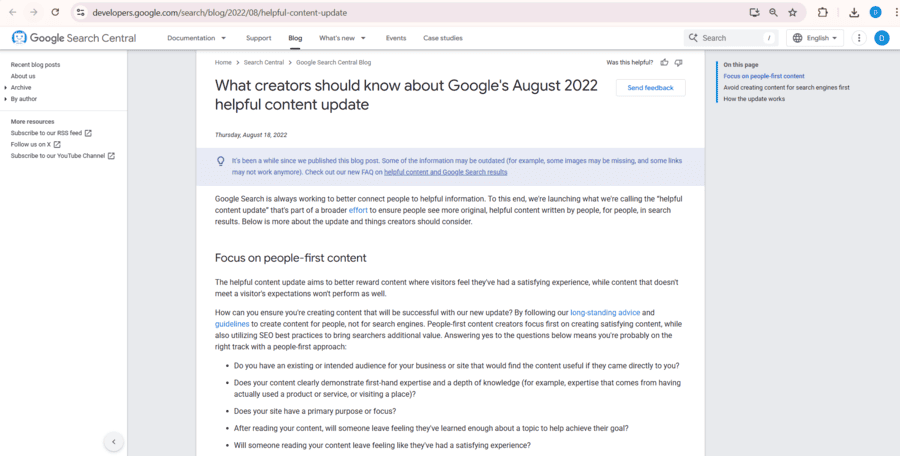
Task: Open the Blog tab
Action: pyautogui.click(x=295, y=38)
